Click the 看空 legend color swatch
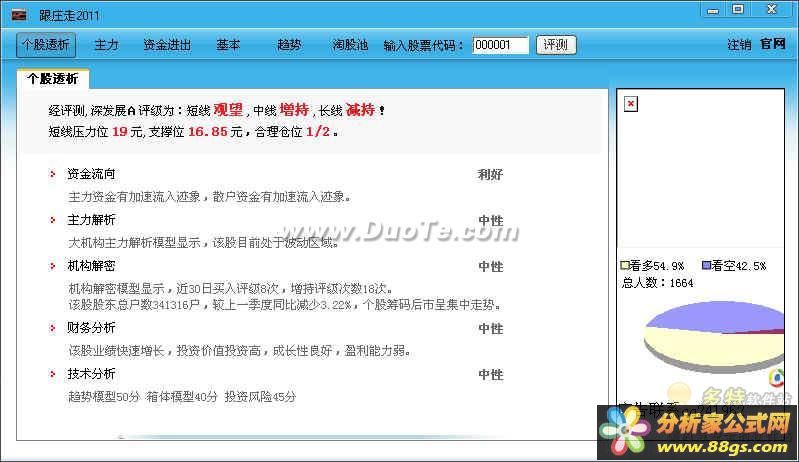Viewport: 799px width, 462px height. 706,265
